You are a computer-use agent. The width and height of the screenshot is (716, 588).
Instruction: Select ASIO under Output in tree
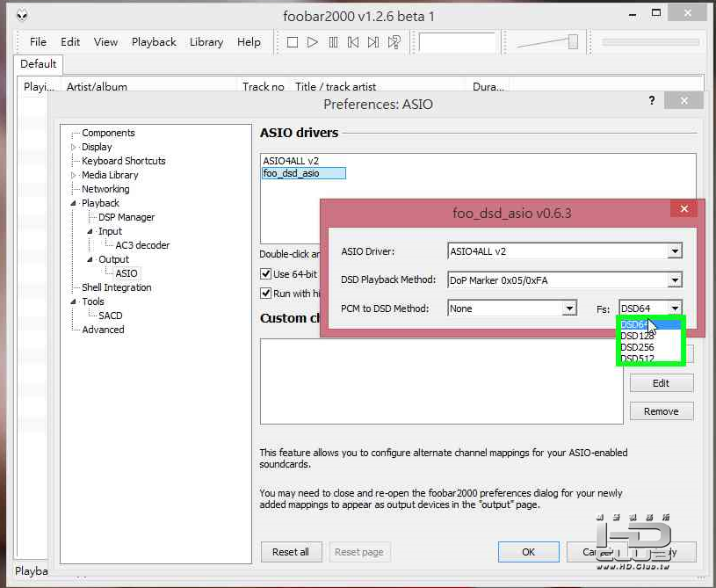(x=127, y=273)
